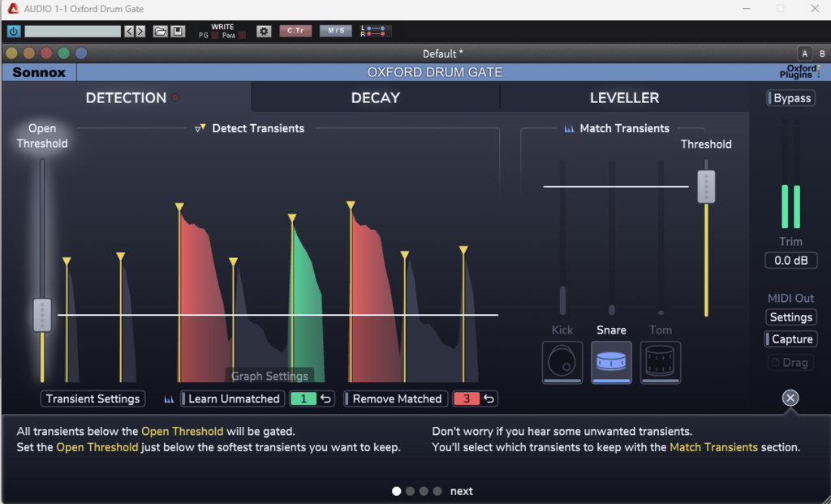Click the green learned count 1

tap(304, 398)
